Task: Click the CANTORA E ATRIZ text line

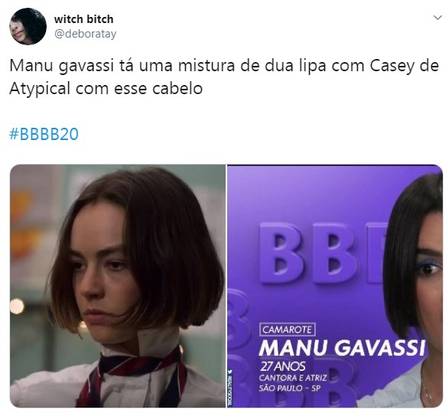Action: pyautogui.click(x=293, y=378)
